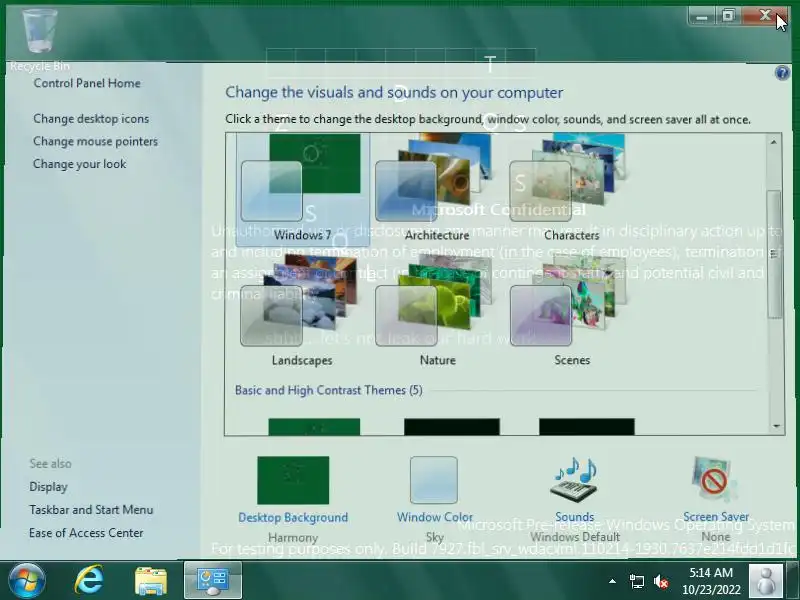Screen dimensions: 800x600
Task: Click the muted volume tray icon
Action: click(x=661, y=581)
